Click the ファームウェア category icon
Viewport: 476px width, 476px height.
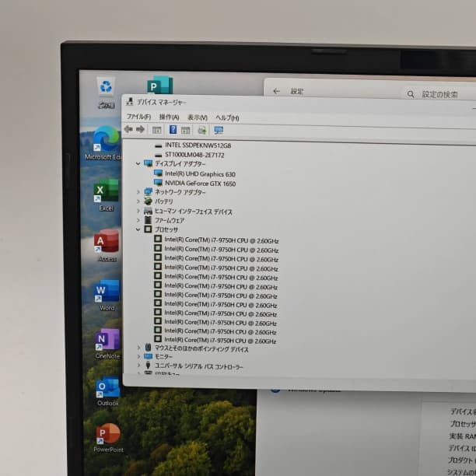[148, 220]
